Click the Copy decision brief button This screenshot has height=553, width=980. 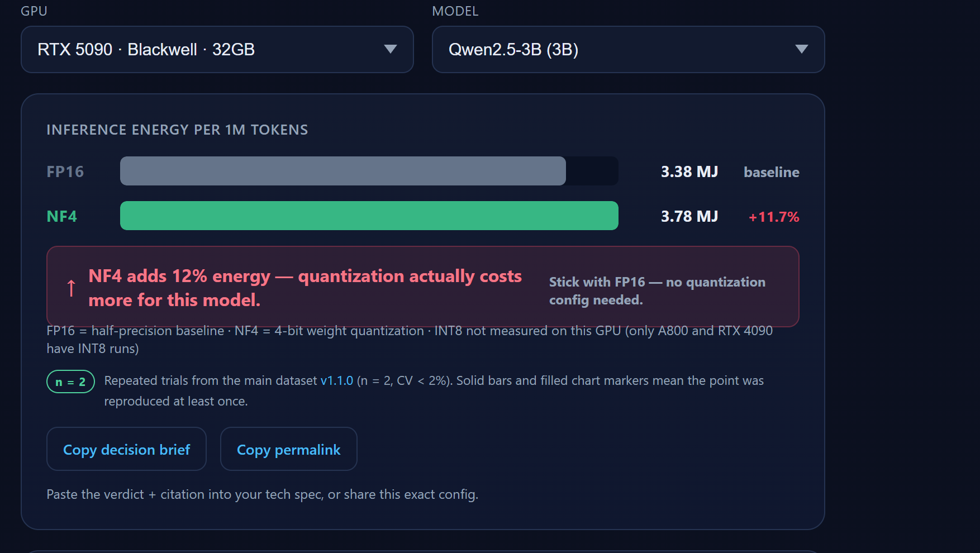point(127,449)
